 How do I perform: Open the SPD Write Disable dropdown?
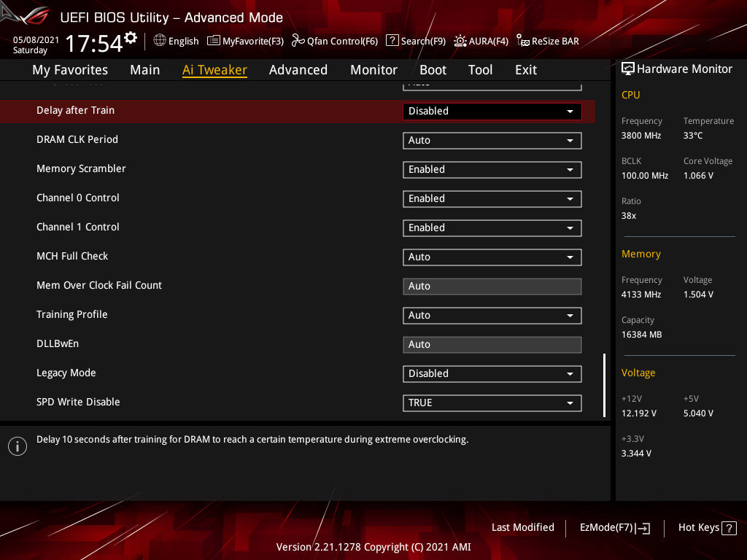click(492, 402)
